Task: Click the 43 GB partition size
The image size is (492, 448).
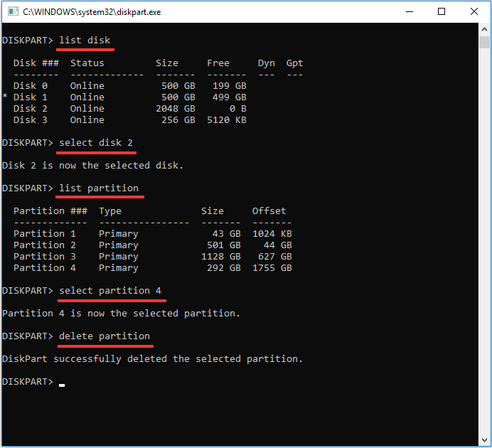Action: pos(227,234)
